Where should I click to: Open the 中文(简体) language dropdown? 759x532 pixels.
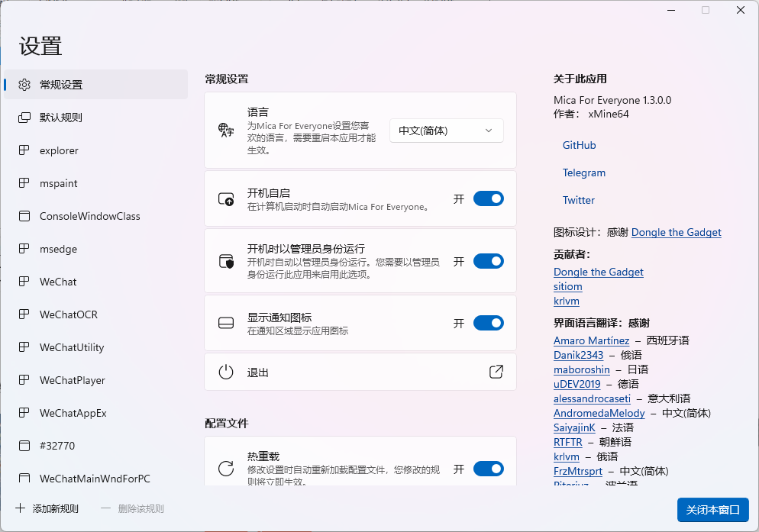coord(446,131)
